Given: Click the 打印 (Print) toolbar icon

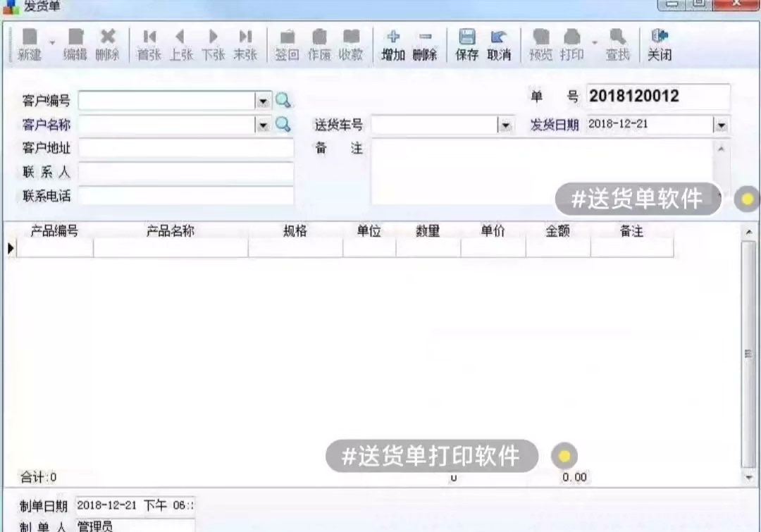Looking at the screenshot, I should (572, 44).
